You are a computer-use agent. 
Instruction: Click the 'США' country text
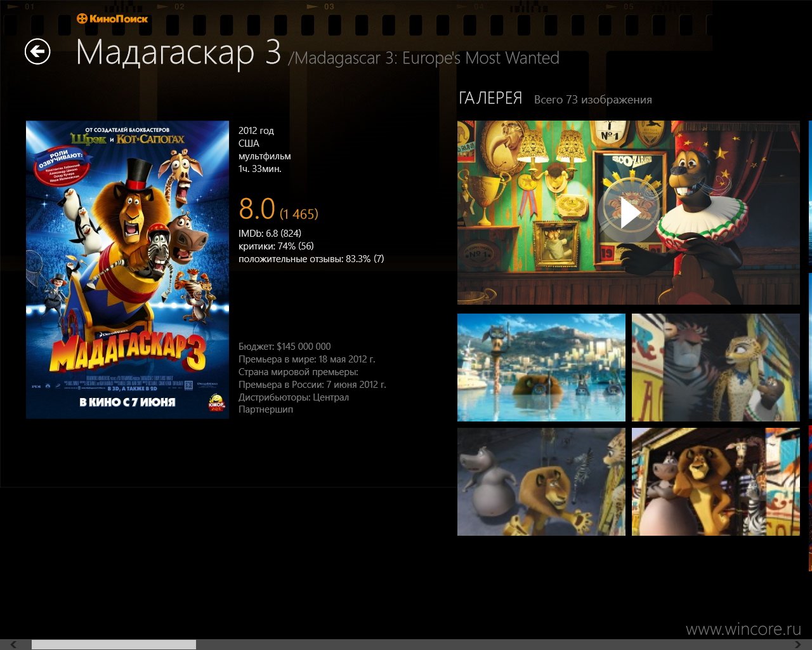pyautogui.click(x=249, y=143)
